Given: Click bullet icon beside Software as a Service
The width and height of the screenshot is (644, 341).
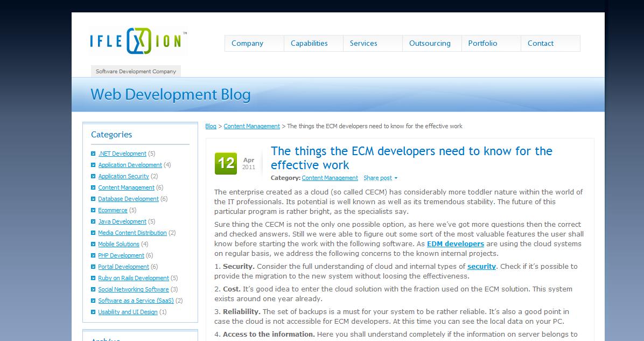Looking at the screenshot, I should tap(93, 300).
